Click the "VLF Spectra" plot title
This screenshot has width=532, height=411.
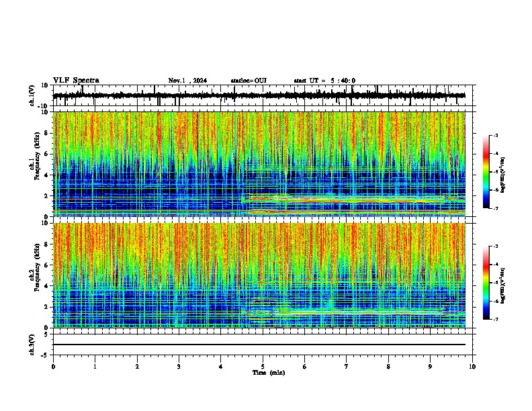(x=76, y=81)
